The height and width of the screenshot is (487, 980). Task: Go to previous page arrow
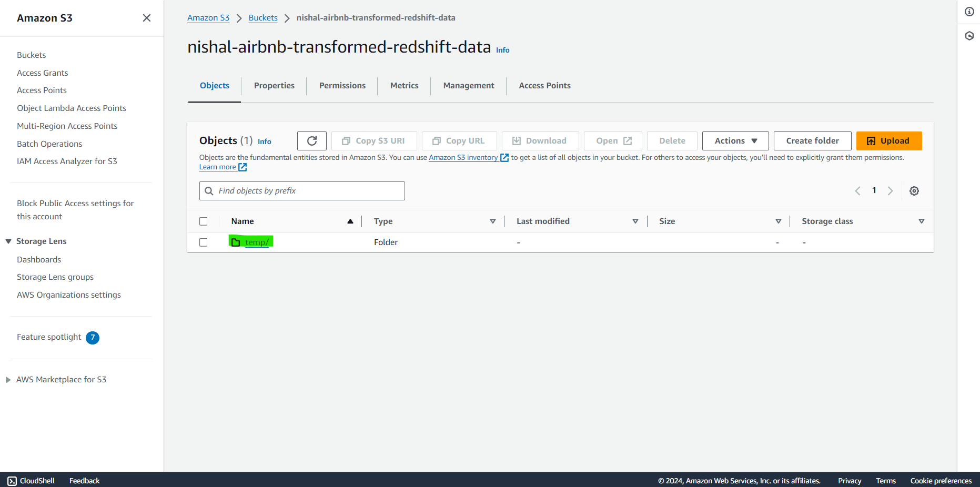858,191
